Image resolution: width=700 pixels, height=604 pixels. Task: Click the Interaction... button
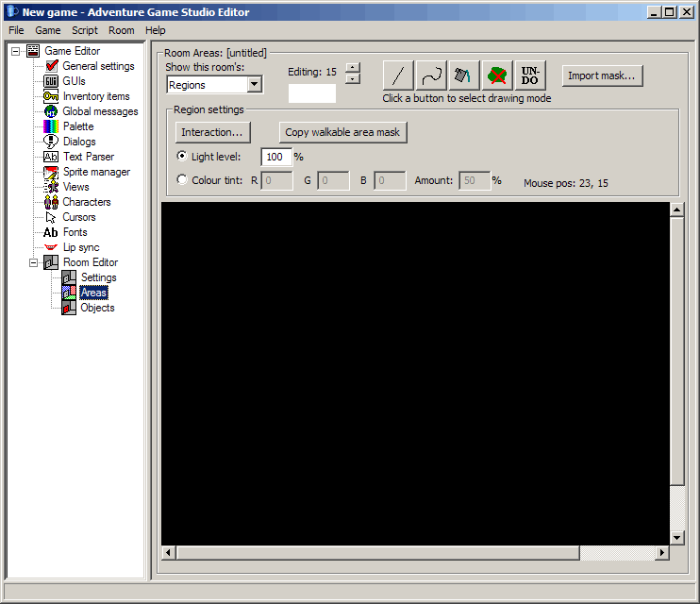point(212,132)
